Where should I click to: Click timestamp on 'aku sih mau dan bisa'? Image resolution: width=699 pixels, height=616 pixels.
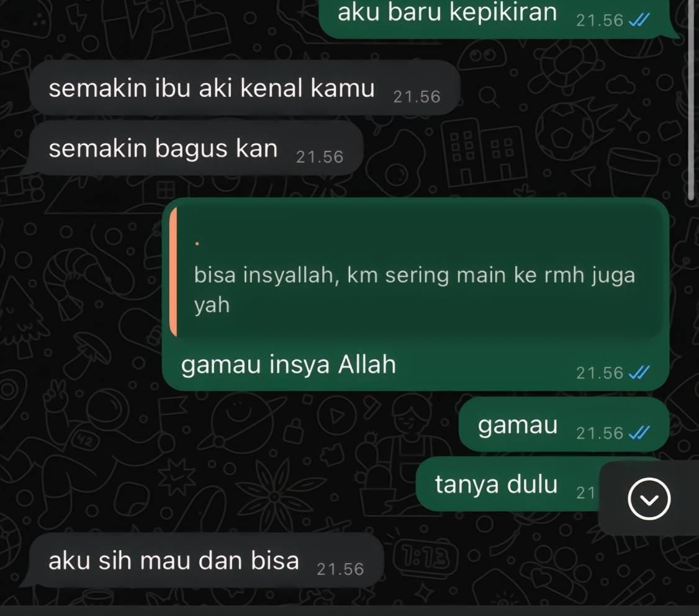point(341,569)
